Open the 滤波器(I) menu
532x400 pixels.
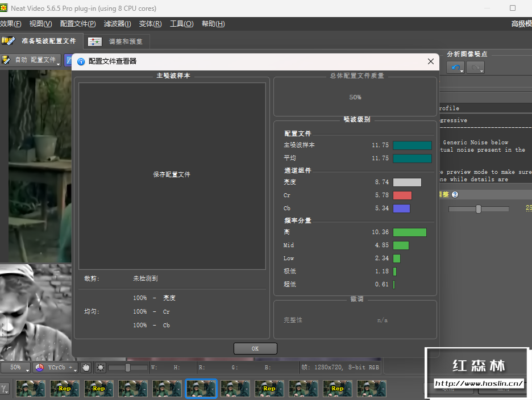click(x=117, y=24)
